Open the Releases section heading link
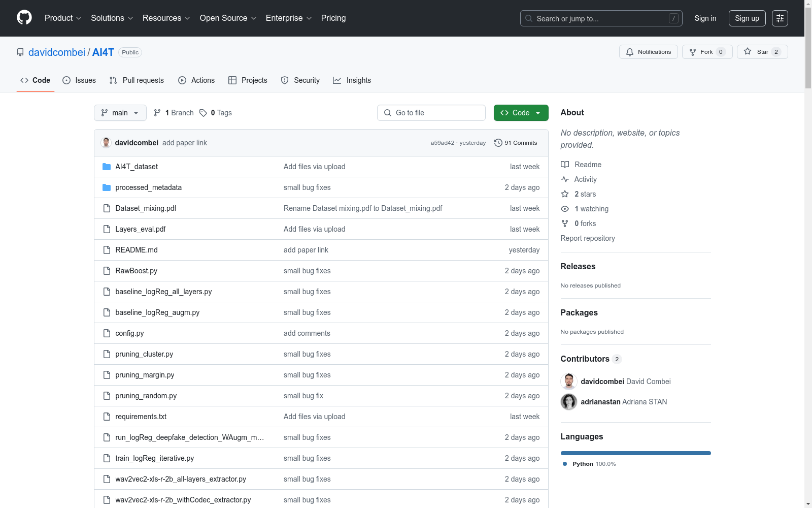Image resolution: width=812 pixels, height=508 pixels. pyautogui.click(x=578, y=266)
